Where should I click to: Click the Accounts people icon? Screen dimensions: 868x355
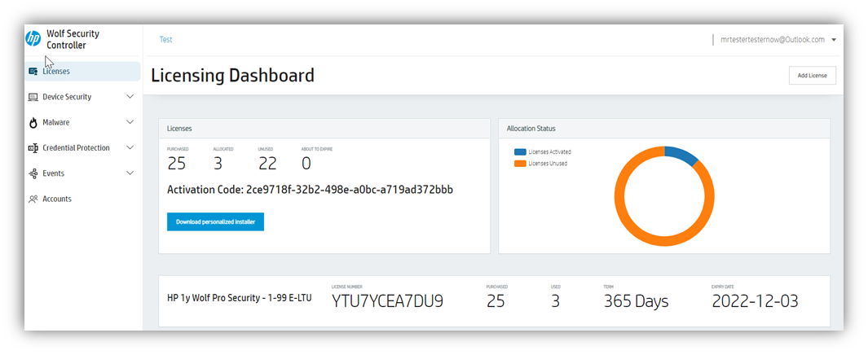33,199
